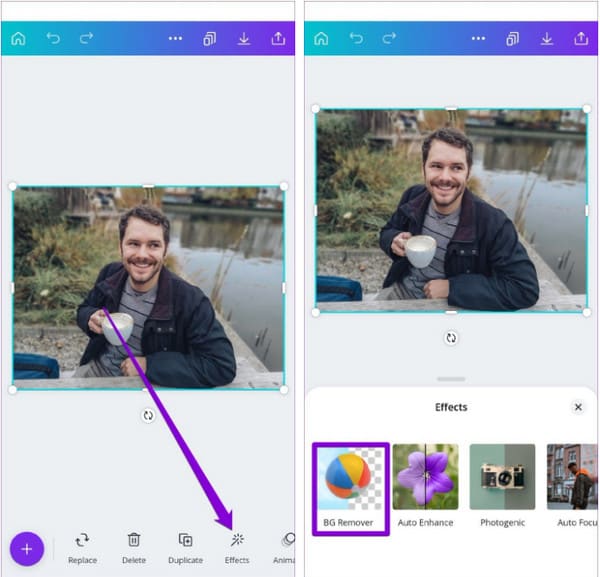600x577 pixels.
Task: Click rotate handle below left screen photo
Action: point(148,415)
